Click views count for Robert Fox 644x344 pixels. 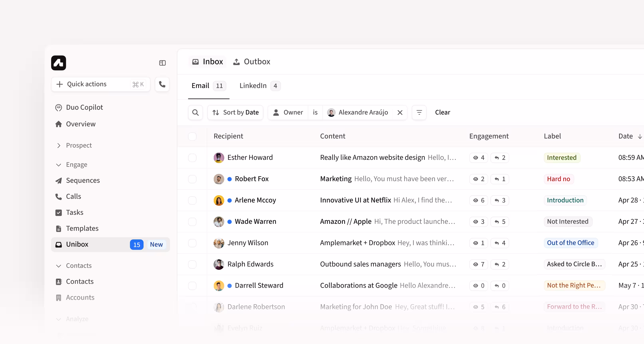pyautogui.click(x=479, y=179)
